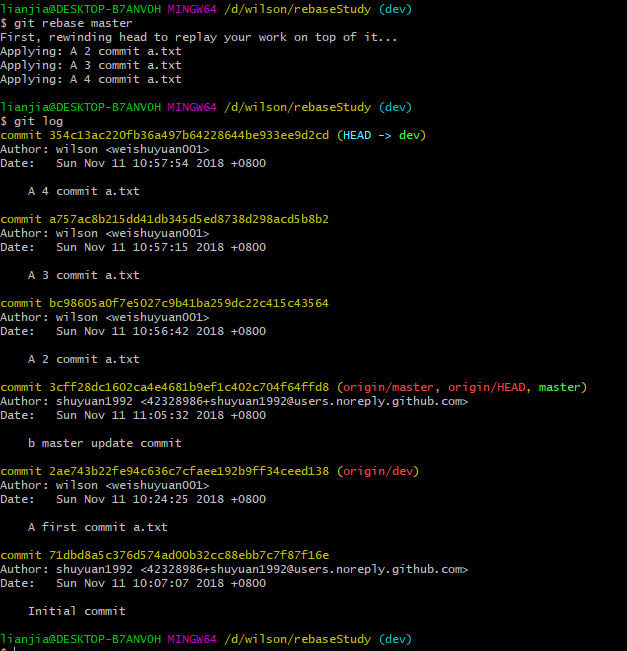
Task: Click the 'git rebase master' command line
Action: (x=66, y=23)
